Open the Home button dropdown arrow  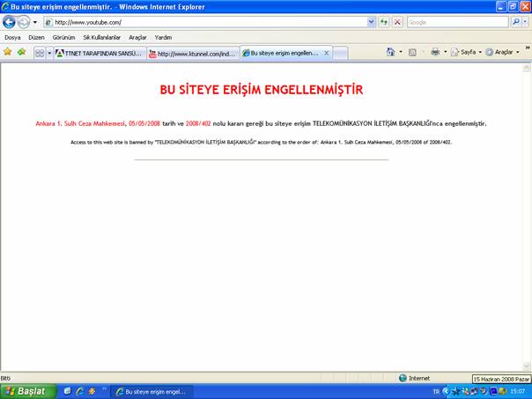click(x=401, y=52)
